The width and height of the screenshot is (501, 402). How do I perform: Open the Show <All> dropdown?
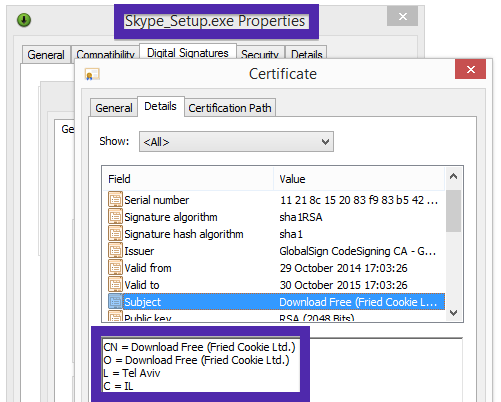click(236, 142)
